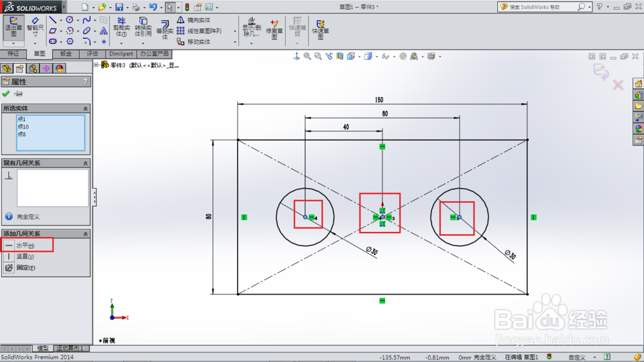Switch to the DimXpert tab
The image size is (644, 362).
point(121,54)
